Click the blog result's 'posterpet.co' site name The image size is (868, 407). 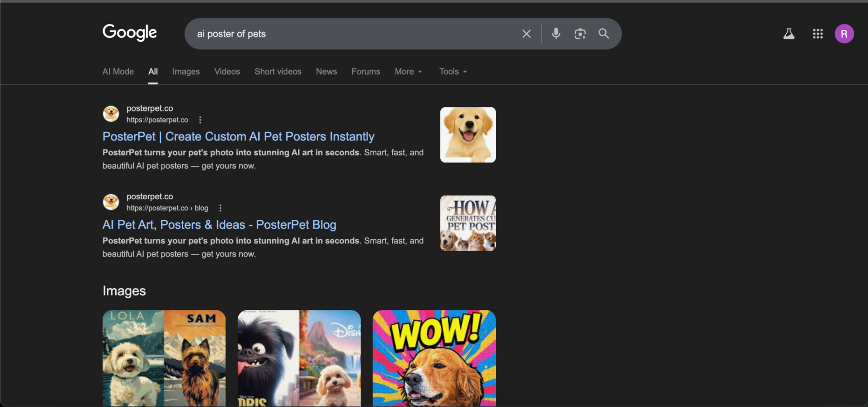coord(150,196)
